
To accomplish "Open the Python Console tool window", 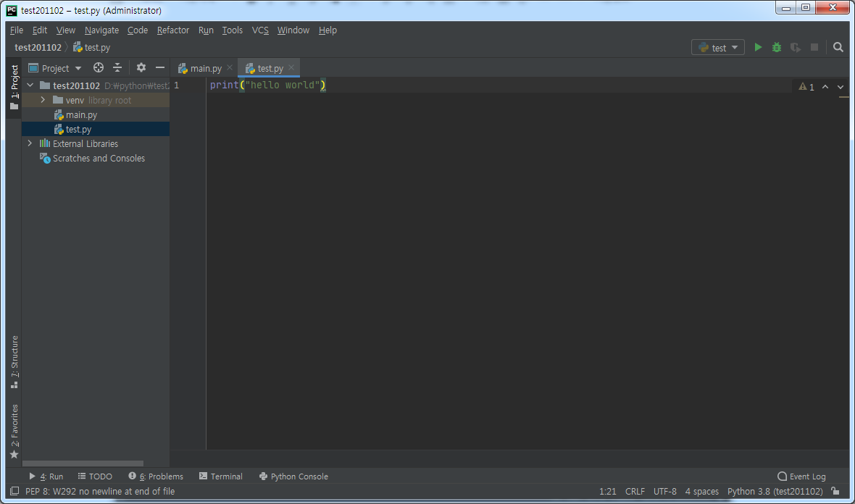I will coord(293,476).
